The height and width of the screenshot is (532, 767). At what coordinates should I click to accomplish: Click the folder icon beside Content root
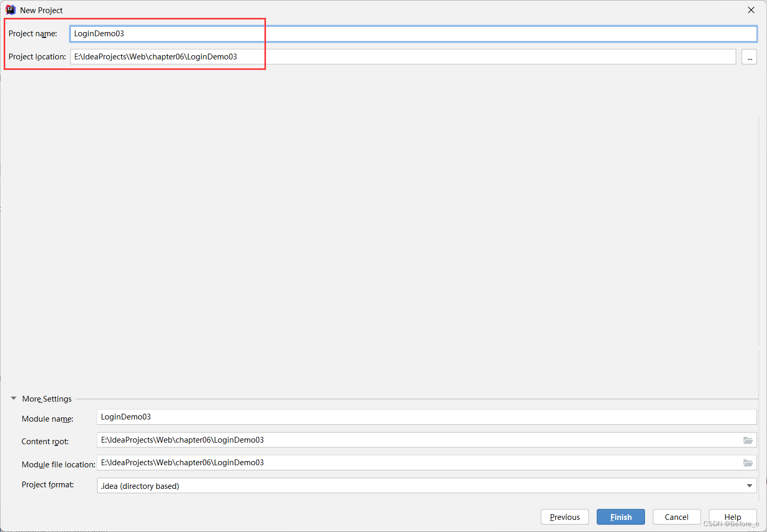pyautogui.click(x=748, y=440)
